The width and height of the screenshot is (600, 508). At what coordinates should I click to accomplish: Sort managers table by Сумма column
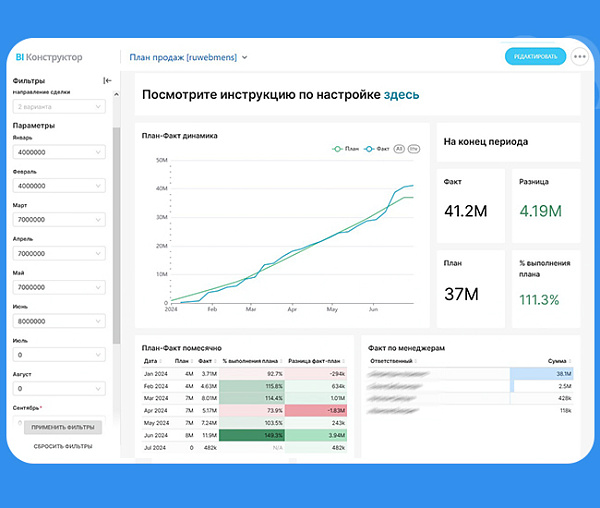click(559, 361)
